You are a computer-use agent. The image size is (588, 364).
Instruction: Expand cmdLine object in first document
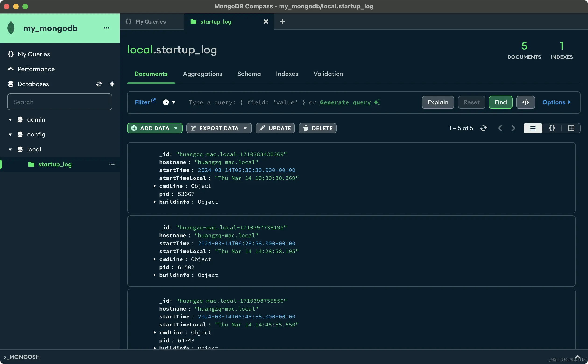155,186
